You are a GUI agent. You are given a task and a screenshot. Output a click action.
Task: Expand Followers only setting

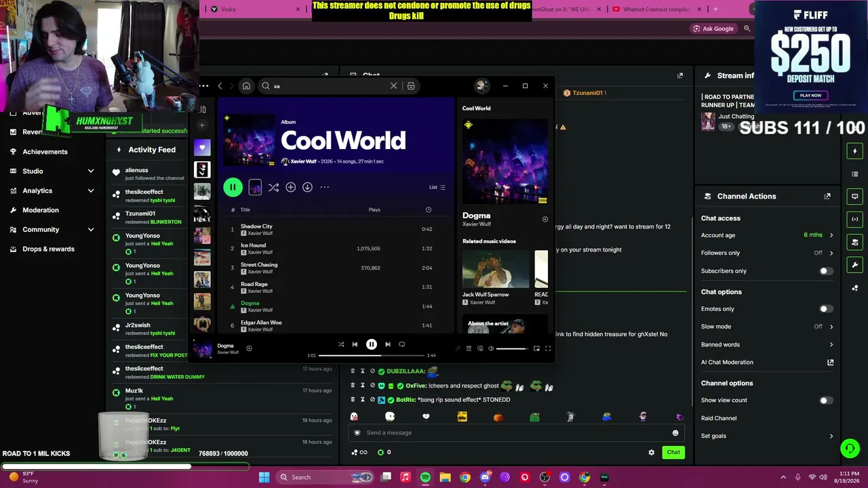[831, 253]
